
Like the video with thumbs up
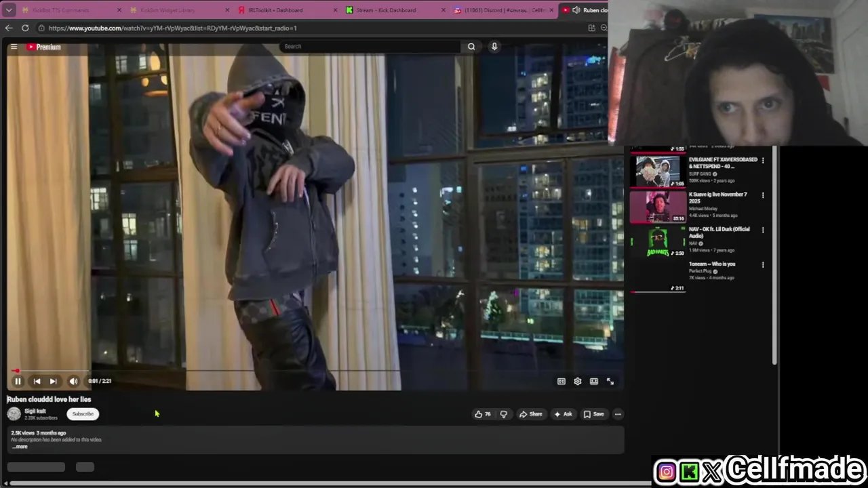(x=483, y=414)
